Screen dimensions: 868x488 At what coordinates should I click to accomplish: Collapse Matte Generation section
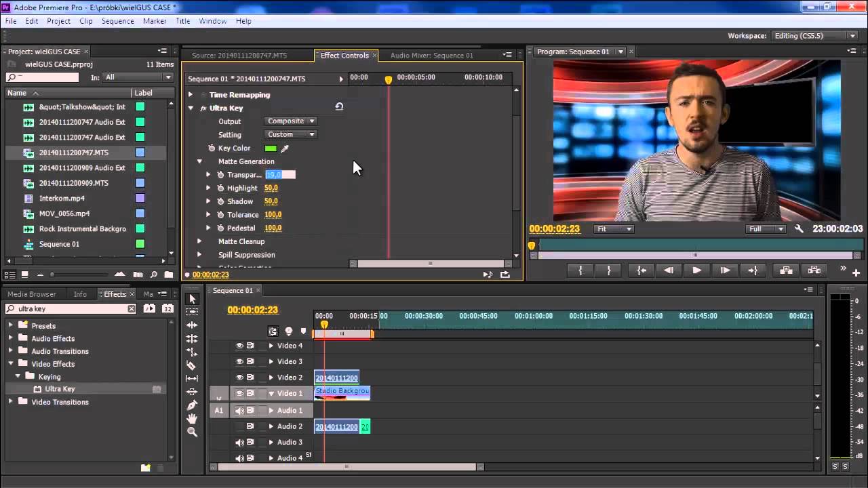tap(199, 161)
